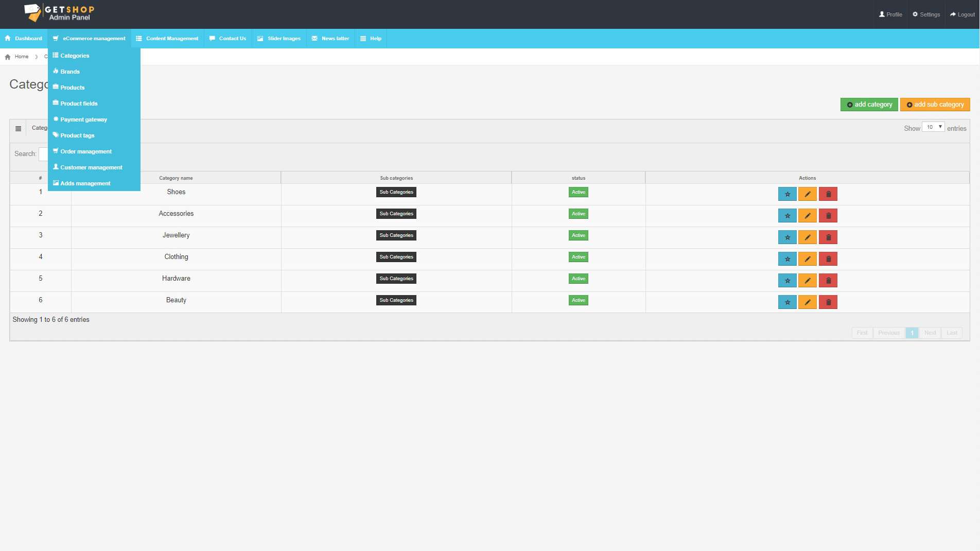Open Order management menu item

(x=86, y=151)
